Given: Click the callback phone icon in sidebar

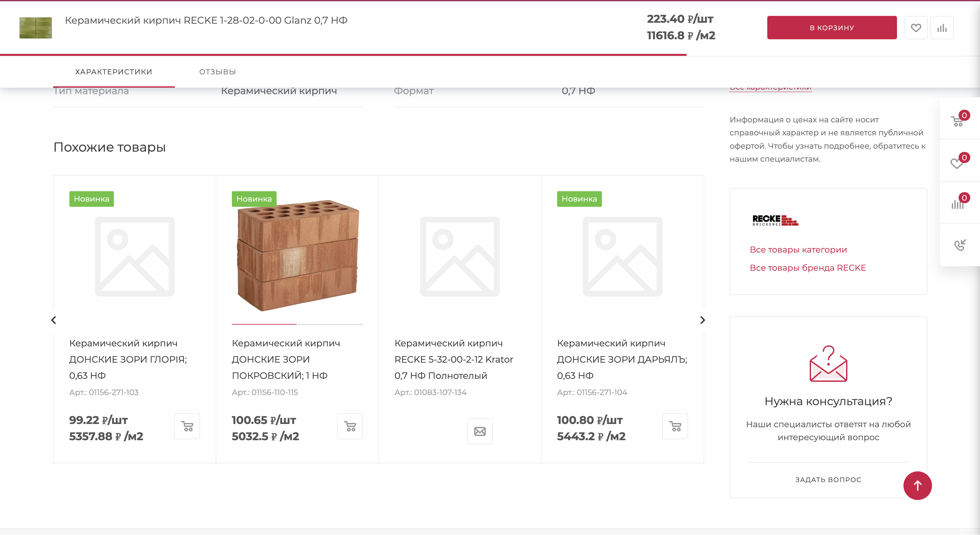Looking at the screenshot, I should coord(960,245).
